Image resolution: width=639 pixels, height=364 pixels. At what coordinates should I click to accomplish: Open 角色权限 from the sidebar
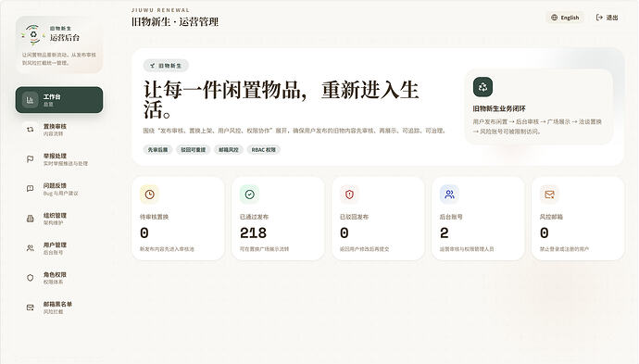coord(59,278)
